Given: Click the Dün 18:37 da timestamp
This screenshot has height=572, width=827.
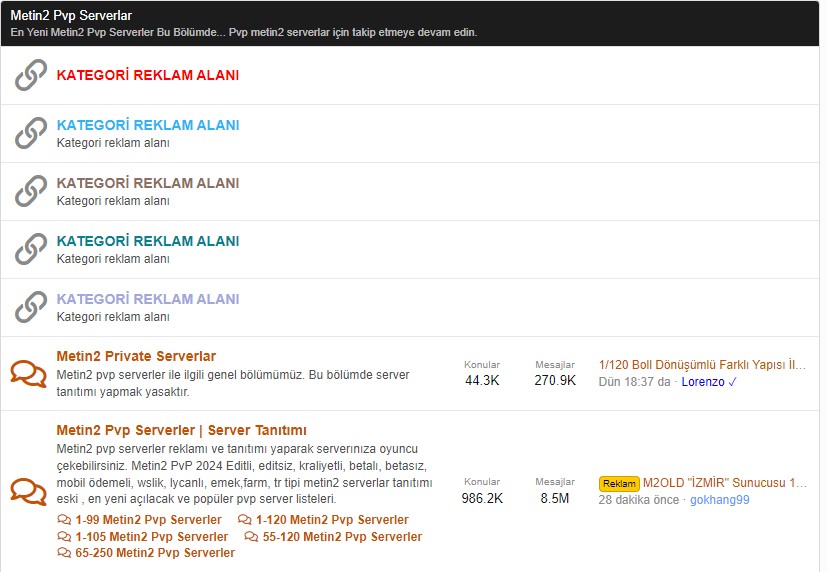Looking at the screenshot, I should (x=634, y=382).
